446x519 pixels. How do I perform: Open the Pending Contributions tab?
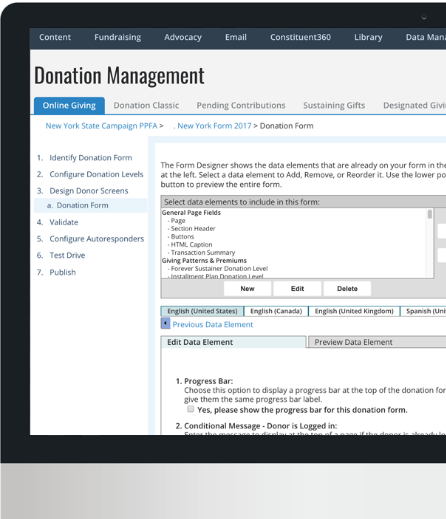pyautogui.click(x=241, y=105)
